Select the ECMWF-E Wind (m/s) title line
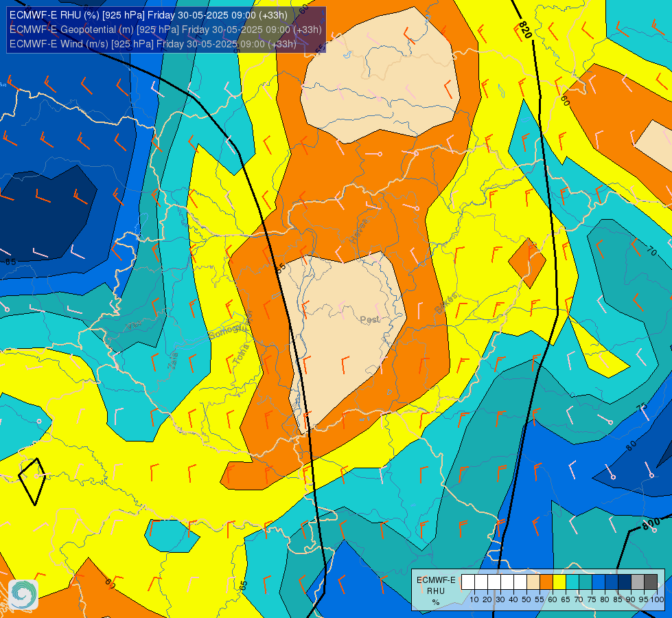Image resolution: width=672 pixels, height=618 pixels. pyautogui.click(x=152, y=44)
